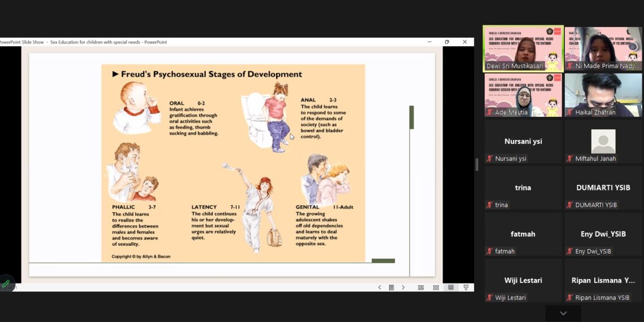Go to previous slide using left arrow
The width and height of the screenshot is (644, 322).
(x=380, y=288)
